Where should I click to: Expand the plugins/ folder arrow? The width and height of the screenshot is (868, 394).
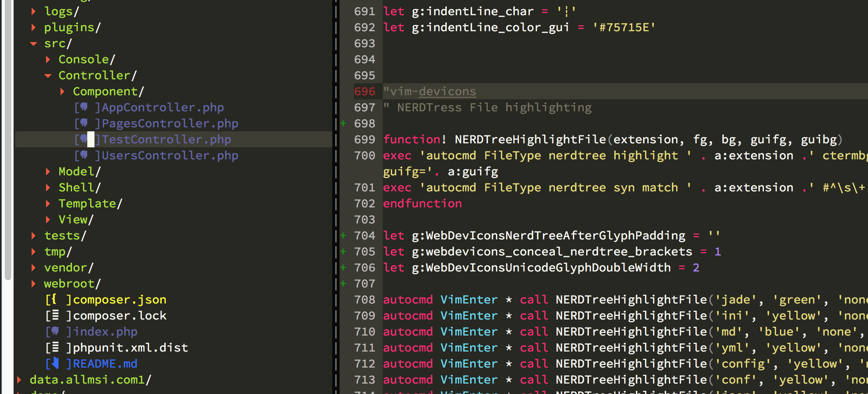click(x=34, y=27)
